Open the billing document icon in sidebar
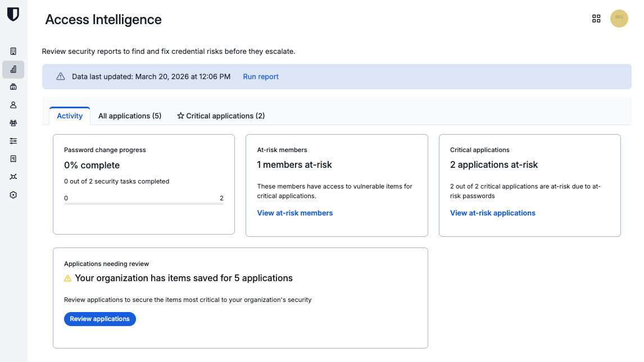This screenshot has width=644, height=362. [13, 158]
